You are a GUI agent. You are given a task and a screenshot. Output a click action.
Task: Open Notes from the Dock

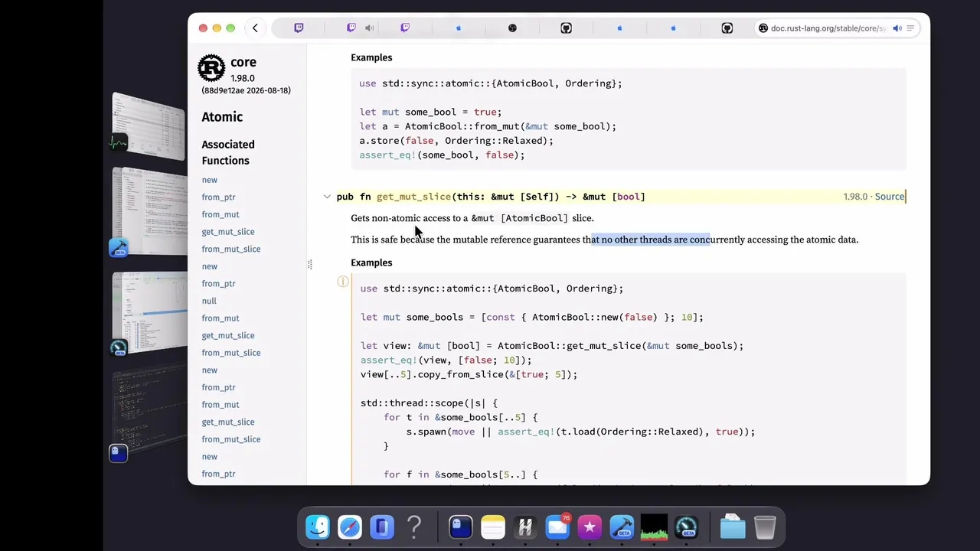point(493,527)
